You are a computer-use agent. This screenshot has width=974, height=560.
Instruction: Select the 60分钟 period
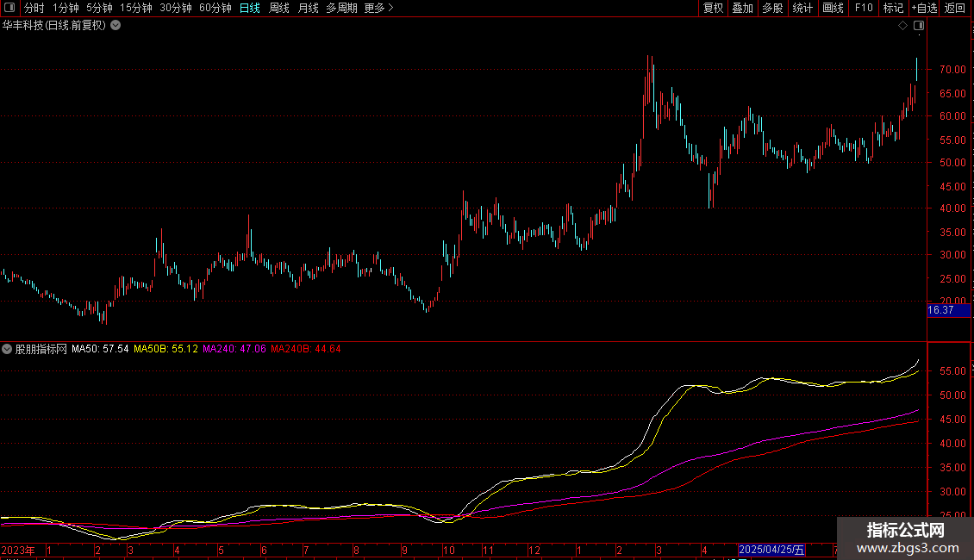(215, 8)
